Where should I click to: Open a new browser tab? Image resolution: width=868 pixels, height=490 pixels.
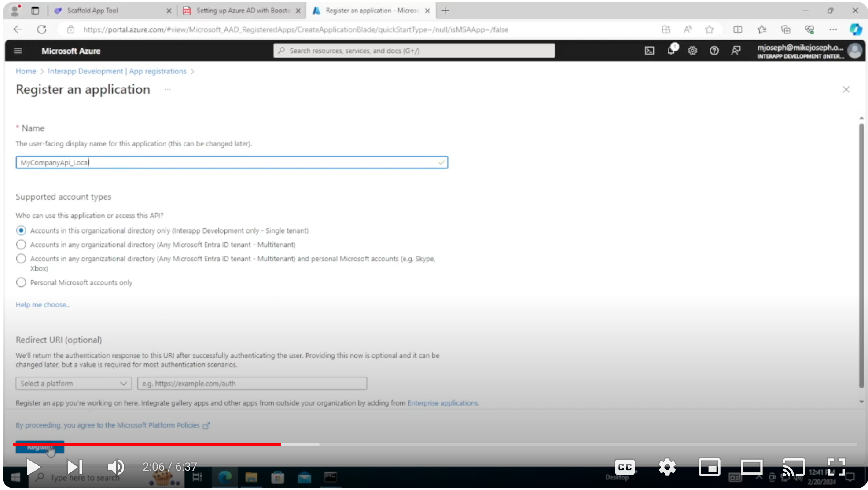445,10
